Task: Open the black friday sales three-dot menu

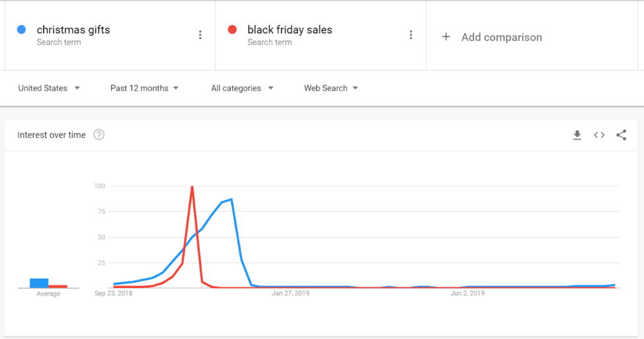Action: 411,35
